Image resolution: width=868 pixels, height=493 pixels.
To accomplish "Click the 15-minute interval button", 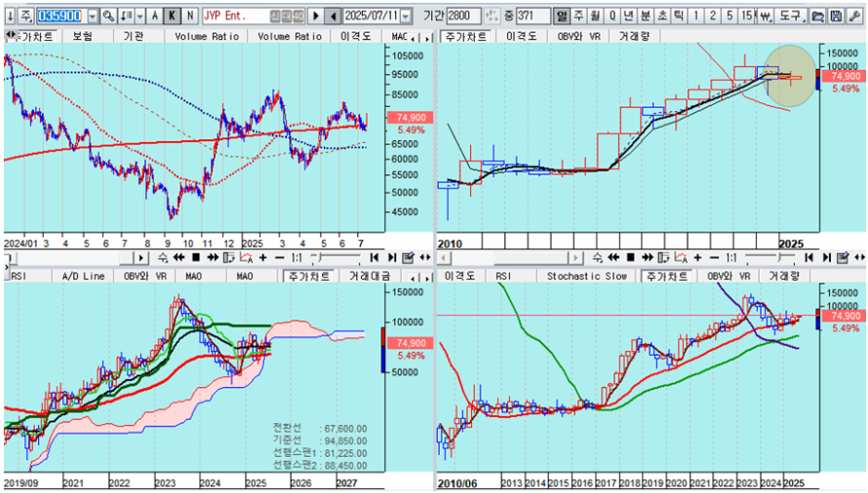I will [x=746, y=17].
